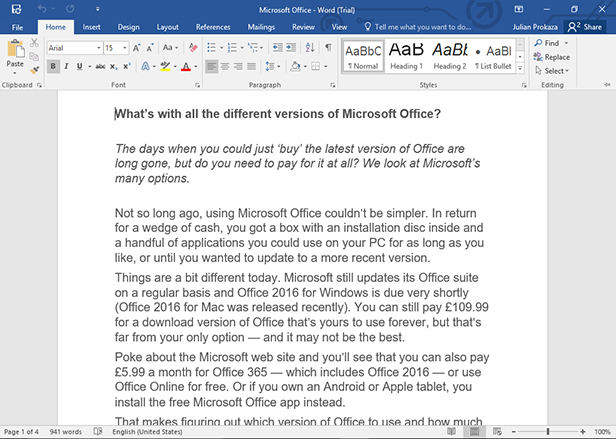Decrease paragraph indent
This screenshot has width=616, height=439.
[277, 48]
